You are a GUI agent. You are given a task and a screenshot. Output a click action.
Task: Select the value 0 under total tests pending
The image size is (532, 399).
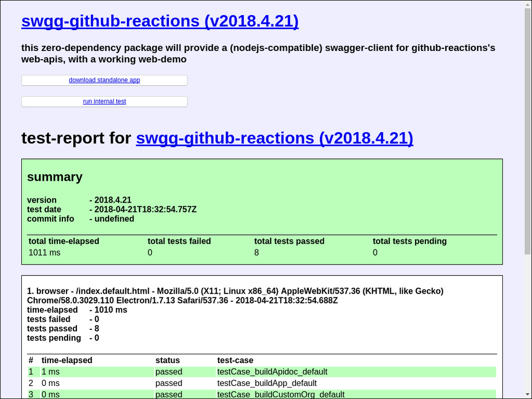(x=375, y=252)
